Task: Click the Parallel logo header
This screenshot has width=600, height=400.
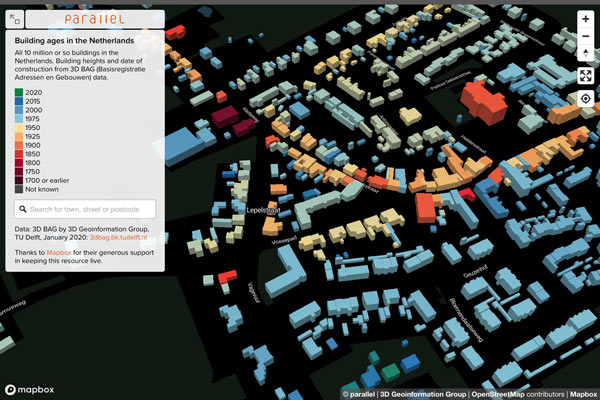Action: coord(95,19)
